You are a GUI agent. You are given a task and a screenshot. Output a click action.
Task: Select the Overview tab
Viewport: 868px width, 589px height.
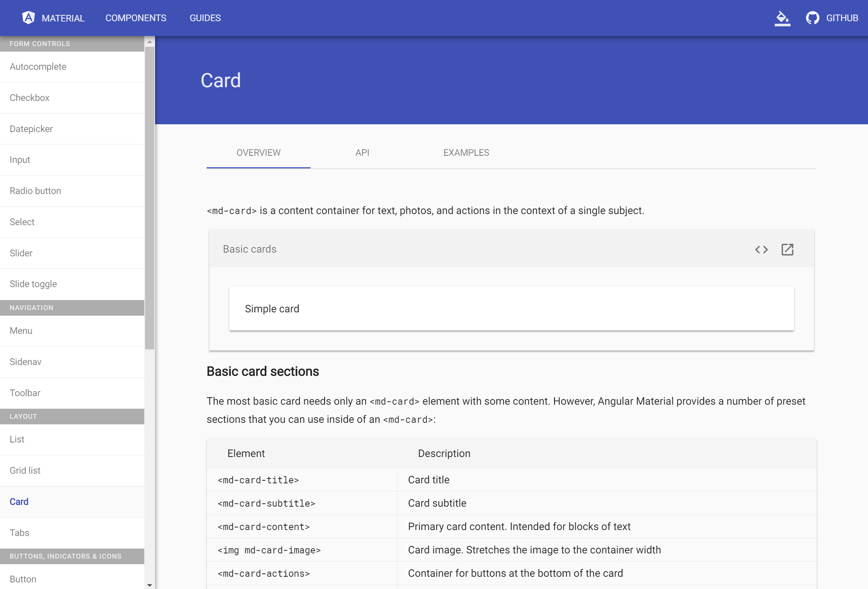258,153
